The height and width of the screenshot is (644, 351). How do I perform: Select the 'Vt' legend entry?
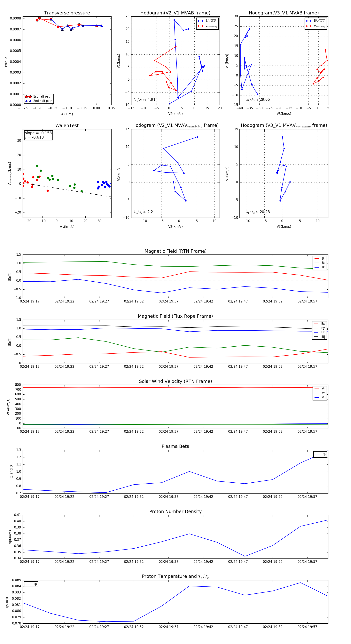320,393
